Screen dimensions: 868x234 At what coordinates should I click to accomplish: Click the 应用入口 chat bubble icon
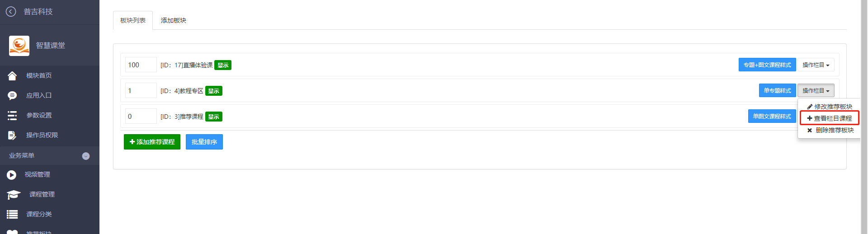(12, 95)
